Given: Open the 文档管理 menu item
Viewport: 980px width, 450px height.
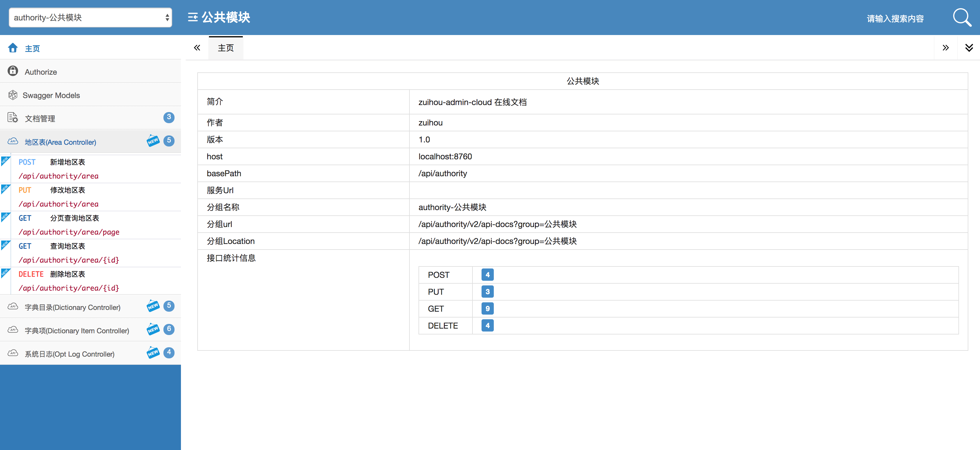Looking at the screenshot, I should tap(40, 119).
